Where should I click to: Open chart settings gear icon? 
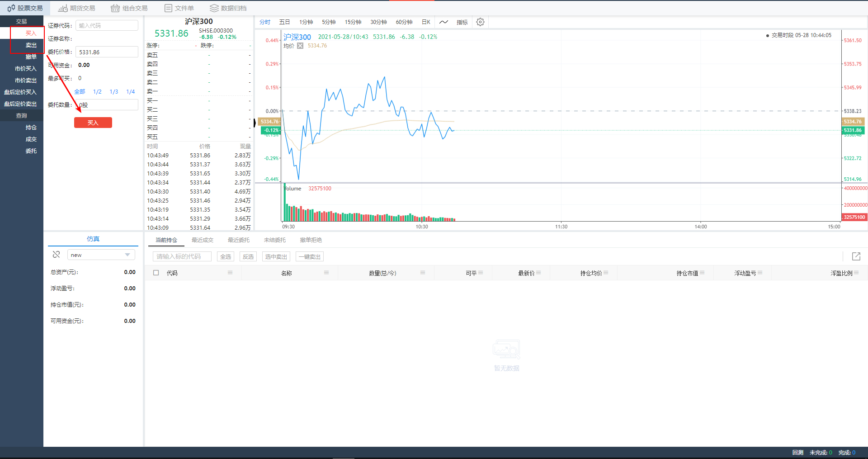coord(481,22)
